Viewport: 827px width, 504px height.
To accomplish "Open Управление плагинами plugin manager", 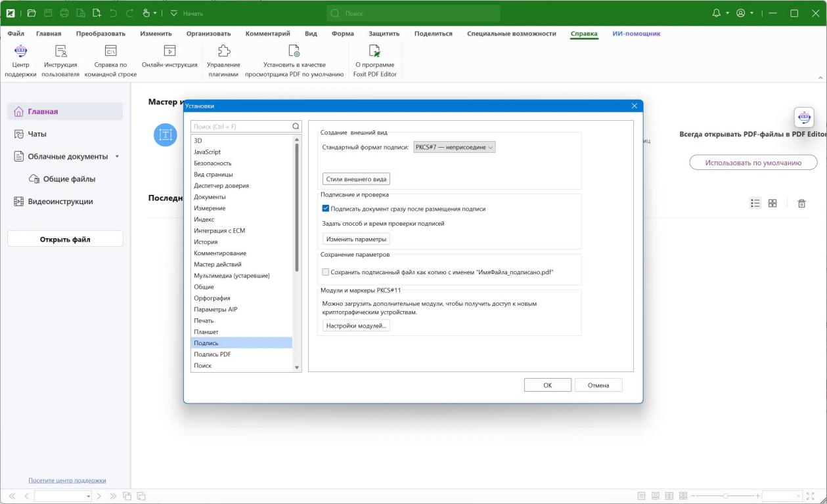I will (223, 51).
